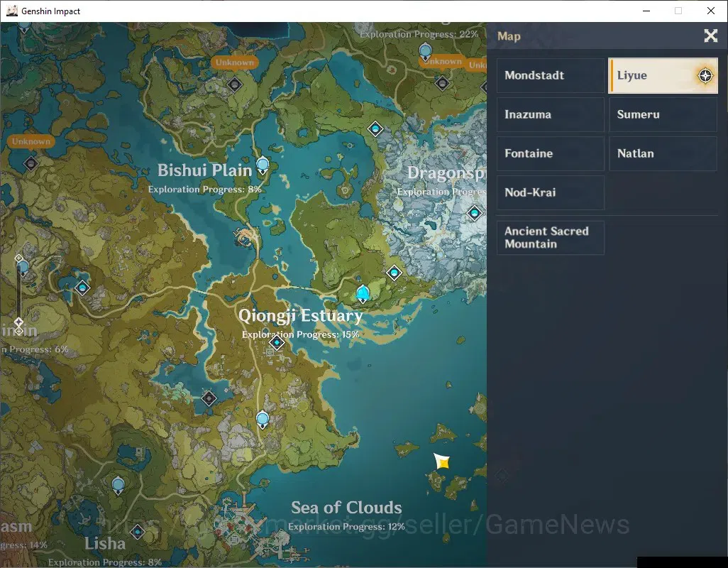Minimize the Genshin Impact window
Screen dimensions: 728x568
coord(646,11)
